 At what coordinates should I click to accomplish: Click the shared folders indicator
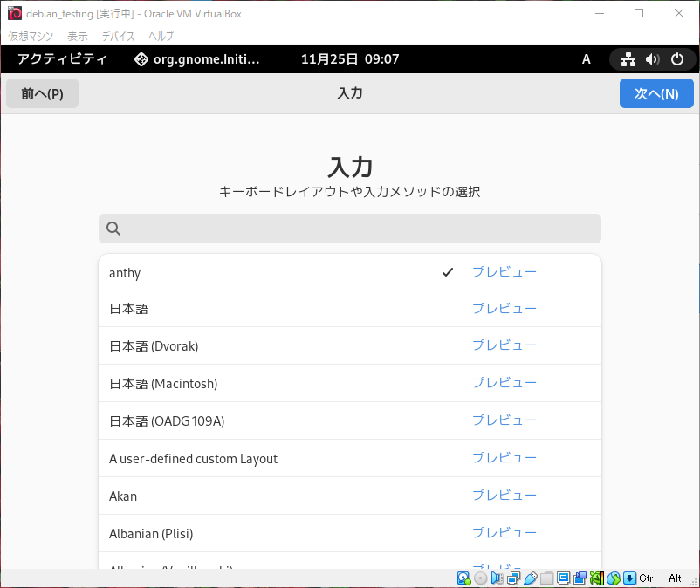tap(547, 578)
